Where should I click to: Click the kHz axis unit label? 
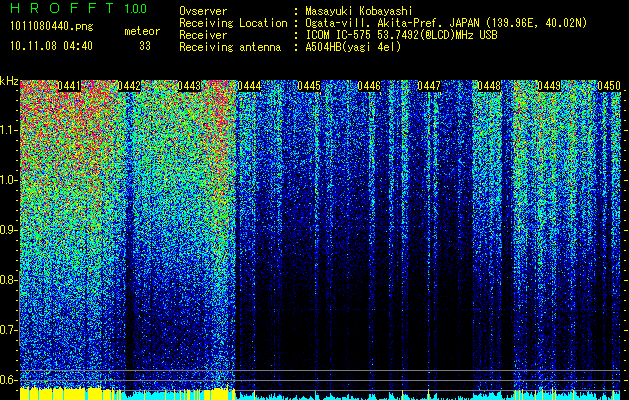tap(9, 81)
